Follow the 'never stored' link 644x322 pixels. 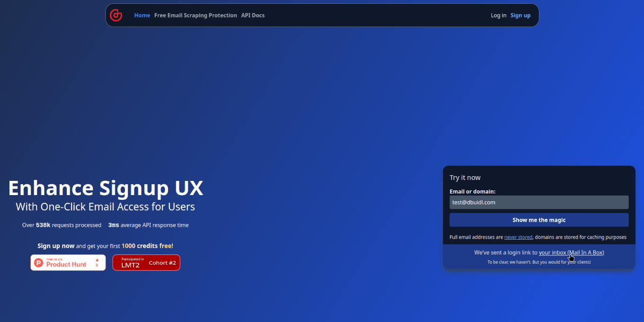click(518, 237)
